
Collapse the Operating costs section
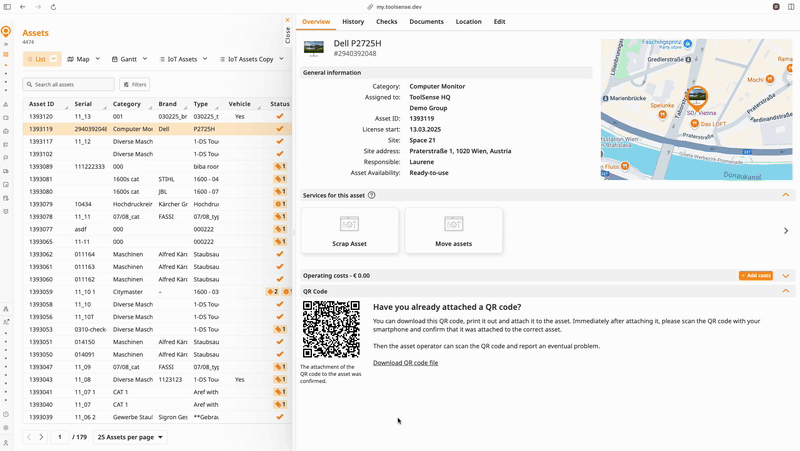[x=786, y=275]
